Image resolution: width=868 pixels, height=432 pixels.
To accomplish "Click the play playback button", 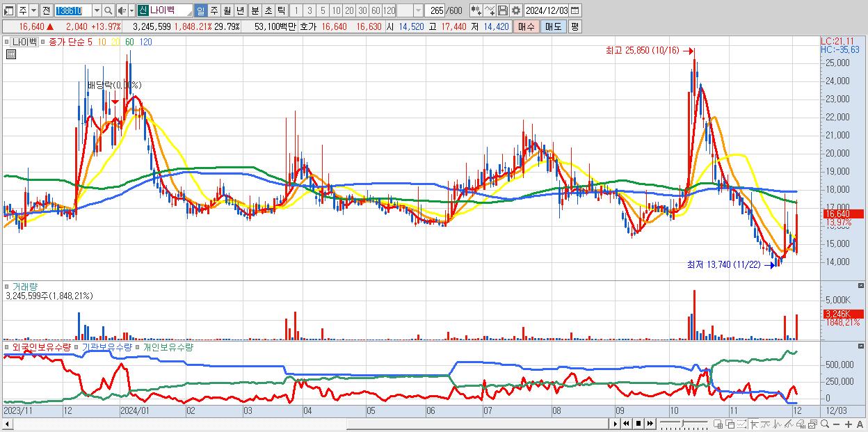I will click(x=616, y=424).
